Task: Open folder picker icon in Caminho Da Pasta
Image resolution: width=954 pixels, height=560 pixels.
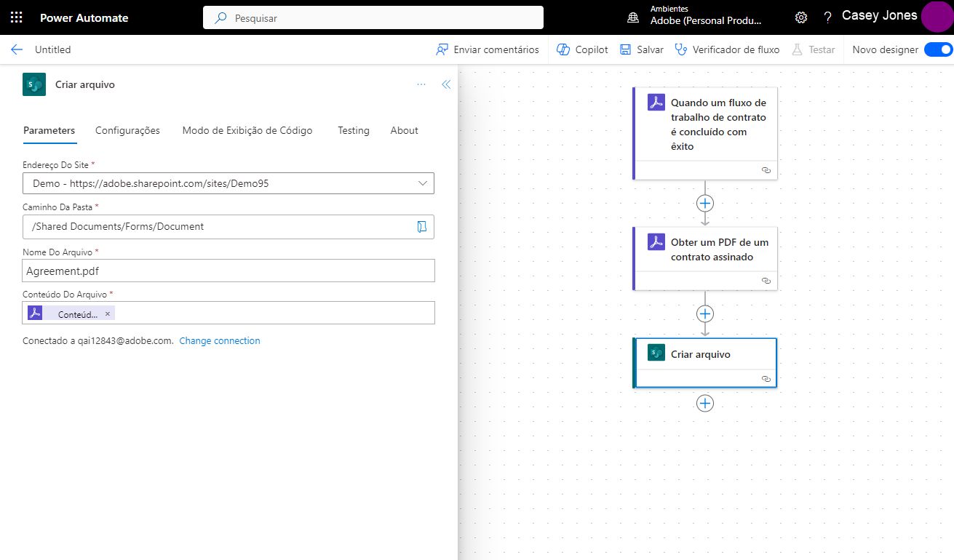Action: point(421,227)
